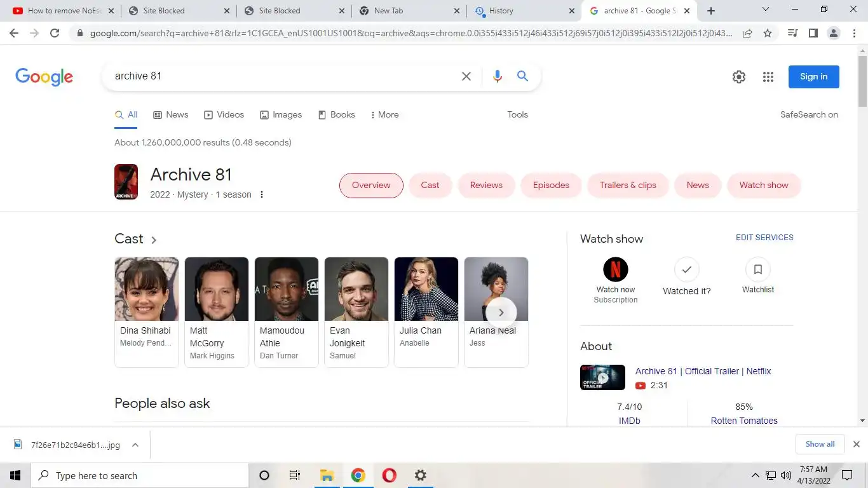
Task: Open Chrome side panel icon
Action: point(813,33)
